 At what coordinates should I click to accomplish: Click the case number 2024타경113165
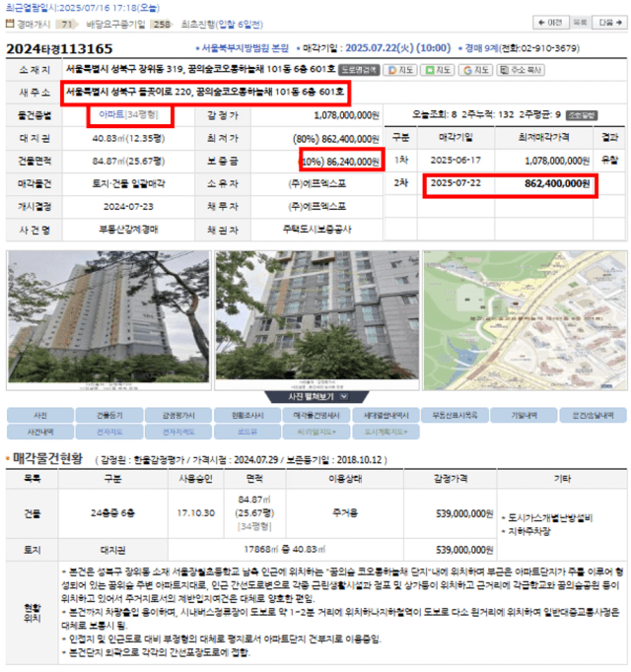click(59, 49)
